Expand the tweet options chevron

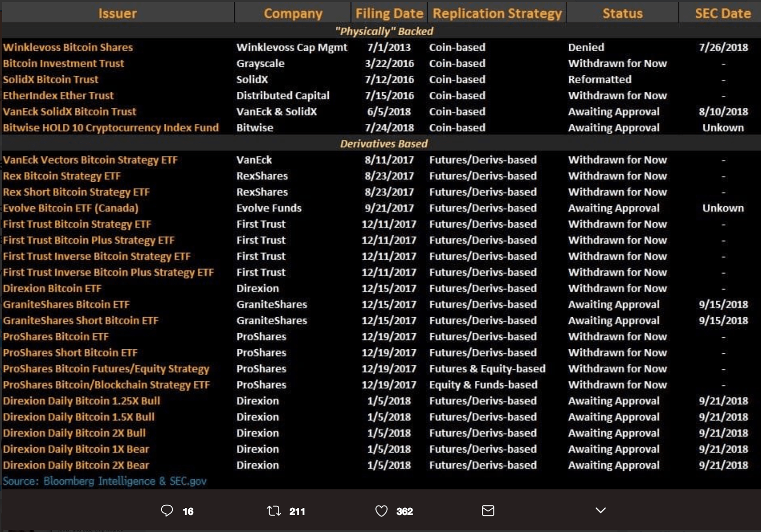click(x=600, y=510)
